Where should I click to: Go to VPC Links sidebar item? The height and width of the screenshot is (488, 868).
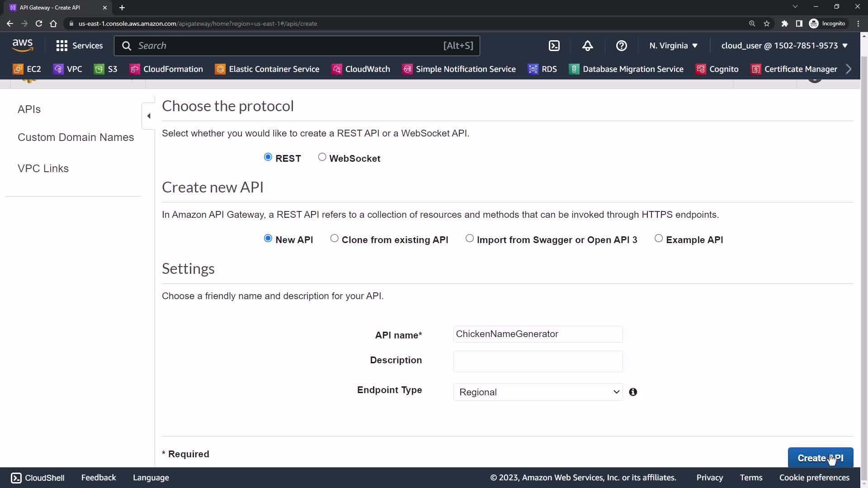click(43, 169)
